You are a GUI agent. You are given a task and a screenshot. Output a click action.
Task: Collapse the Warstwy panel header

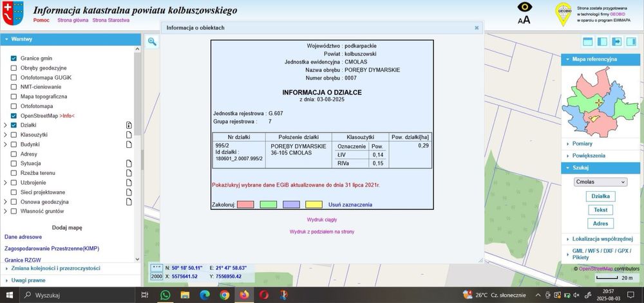pyautogui.click(x=70, y=39)
